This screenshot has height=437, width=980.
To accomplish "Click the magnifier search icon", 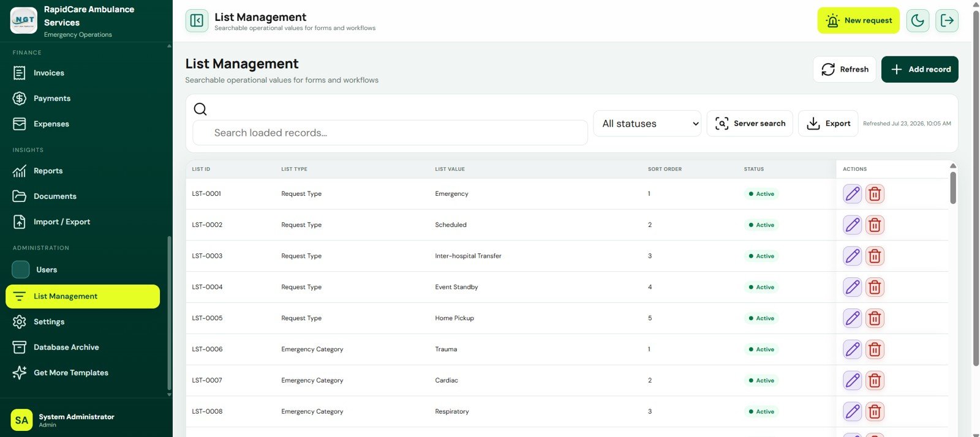I will tap(200, 109).
